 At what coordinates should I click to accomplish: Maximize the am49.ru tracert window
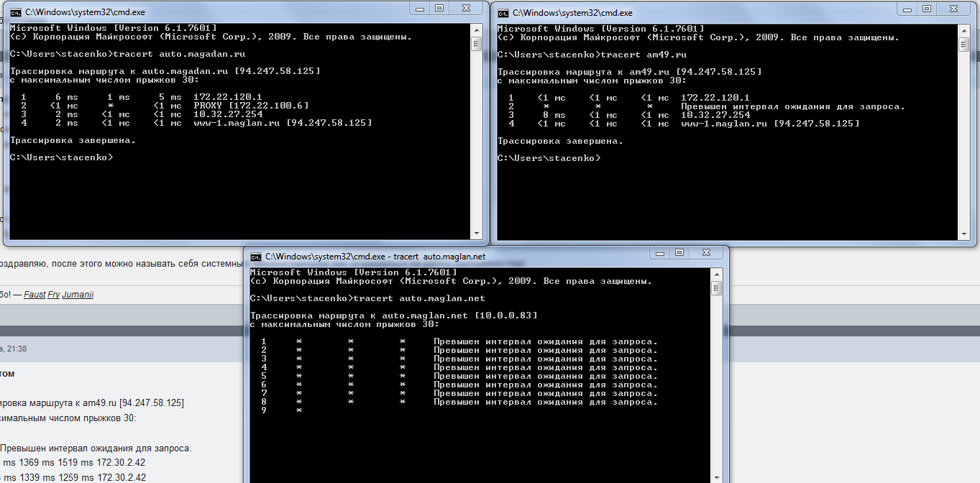pos(927,9)
